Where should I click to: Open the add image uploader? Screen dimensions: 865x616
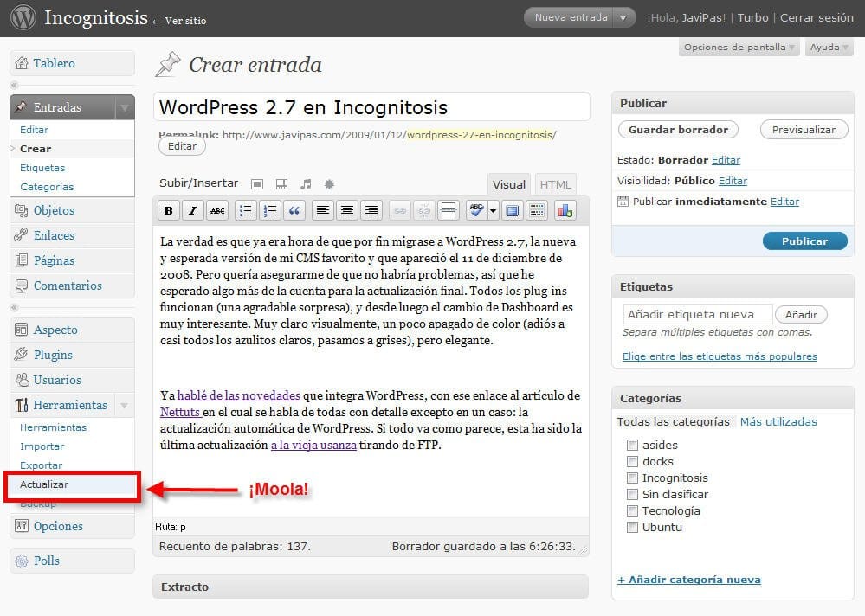(x=257, y=183)
